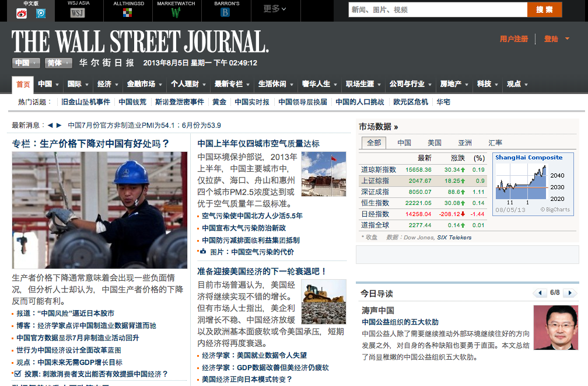Open the 职场生涯 navigation menu
Viewport: 588px width, 386px height.
360,84
